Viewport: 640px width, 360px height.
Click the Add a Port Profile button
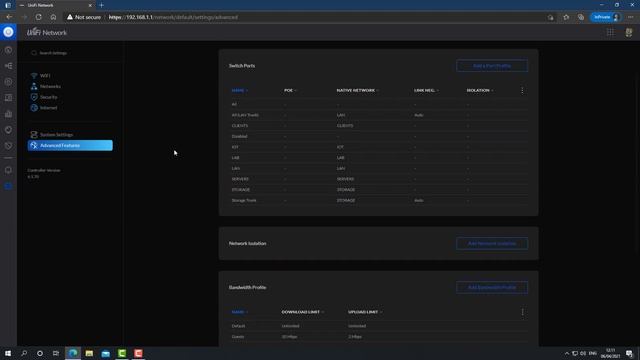(492, 66)
